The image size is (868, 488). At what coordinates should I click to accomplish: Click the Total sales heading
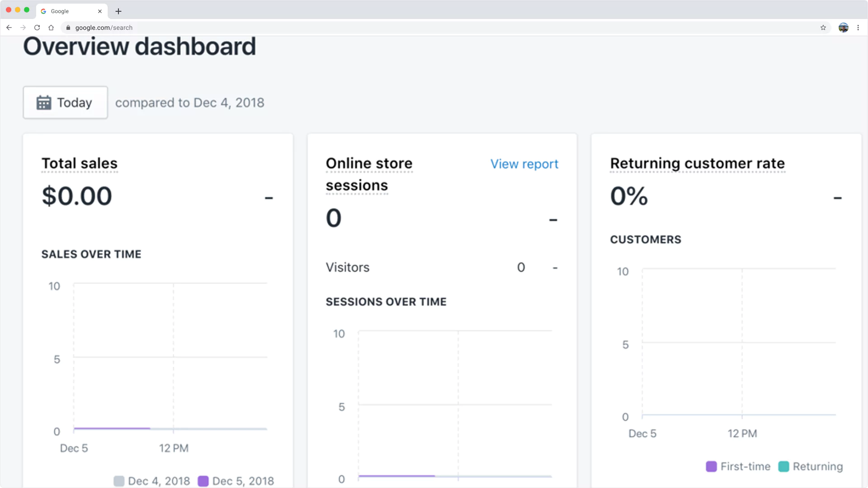tap(80, 163)
